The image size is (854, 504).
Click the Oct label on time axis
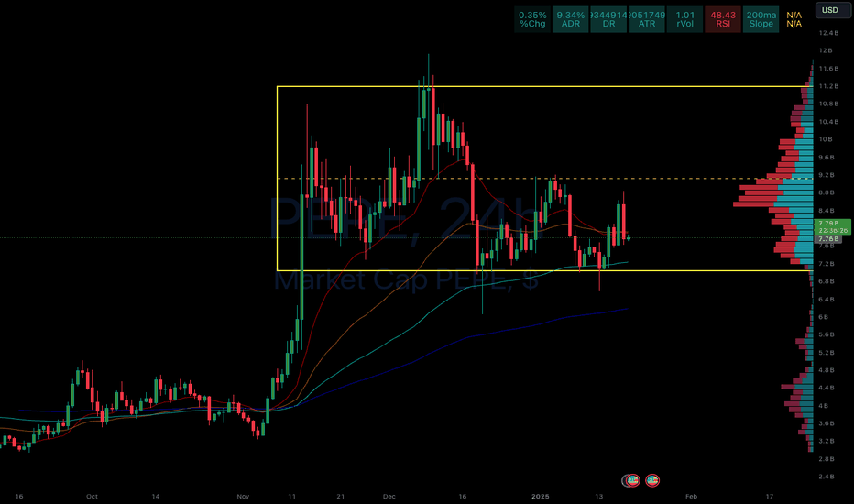click(x=92, y=497)
